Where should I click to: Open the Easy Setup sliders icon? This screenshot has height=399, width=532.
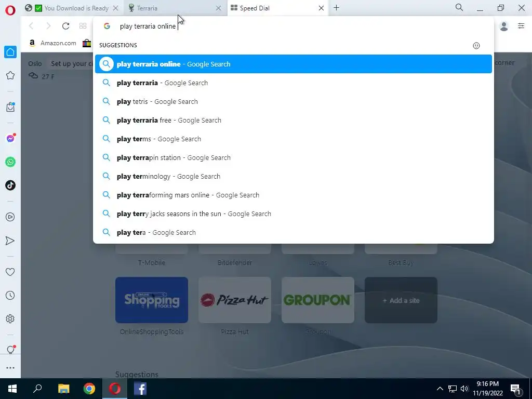coord(521,25)
